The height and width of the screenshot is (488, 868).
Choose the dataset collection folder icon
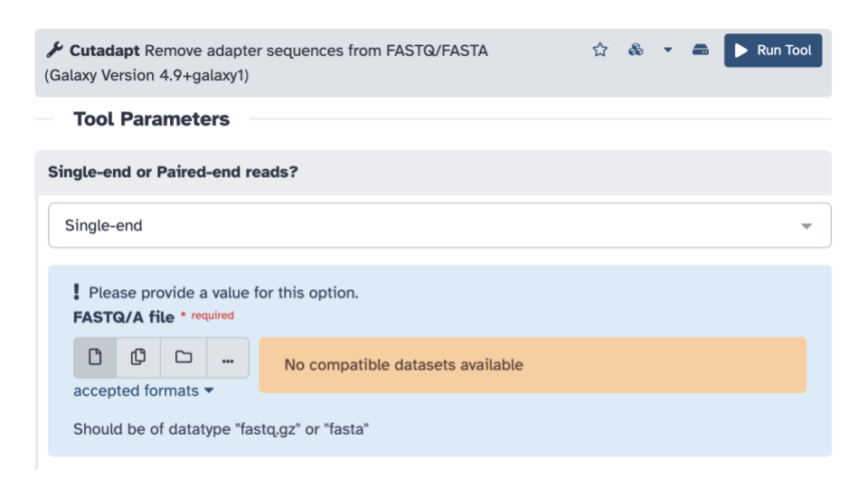[x=184, y=358]
